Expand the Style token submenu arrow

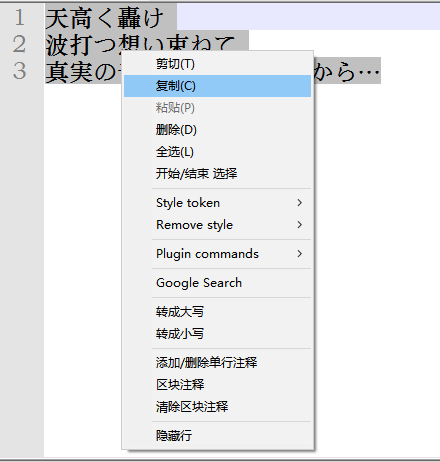click(x=299, y=203)
